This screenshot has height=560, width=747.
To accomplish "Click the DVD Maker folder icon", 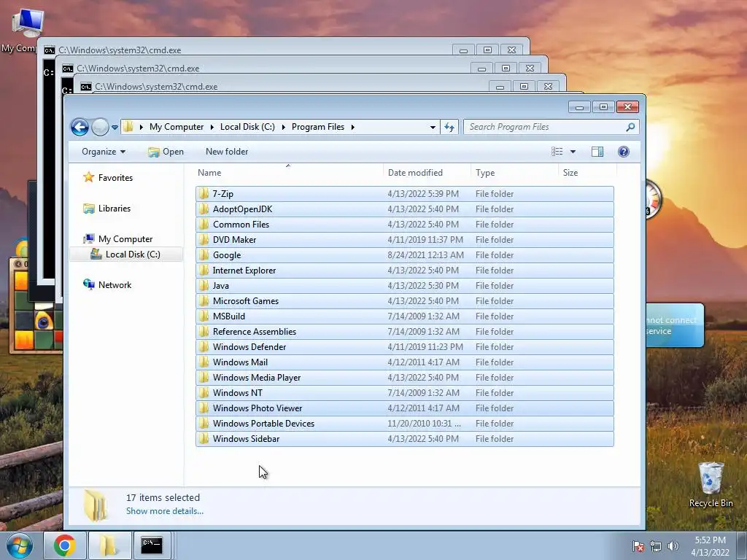I will pyautogui.click(x=204, y=239).
